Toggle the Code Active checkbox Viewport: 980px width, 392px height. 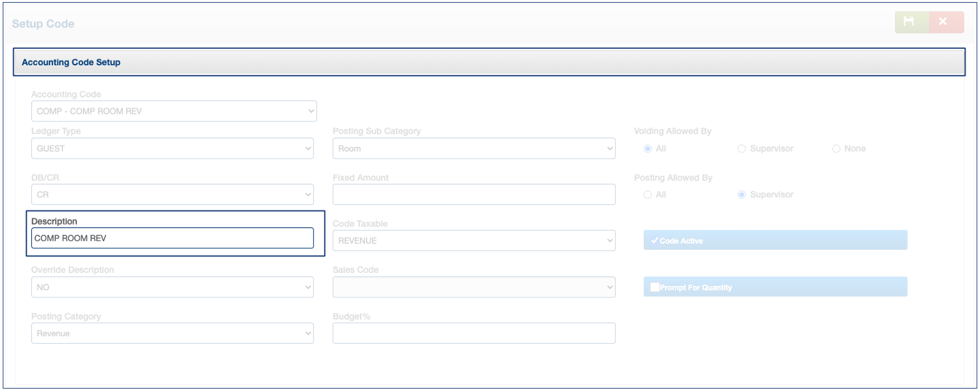point(655,241)
